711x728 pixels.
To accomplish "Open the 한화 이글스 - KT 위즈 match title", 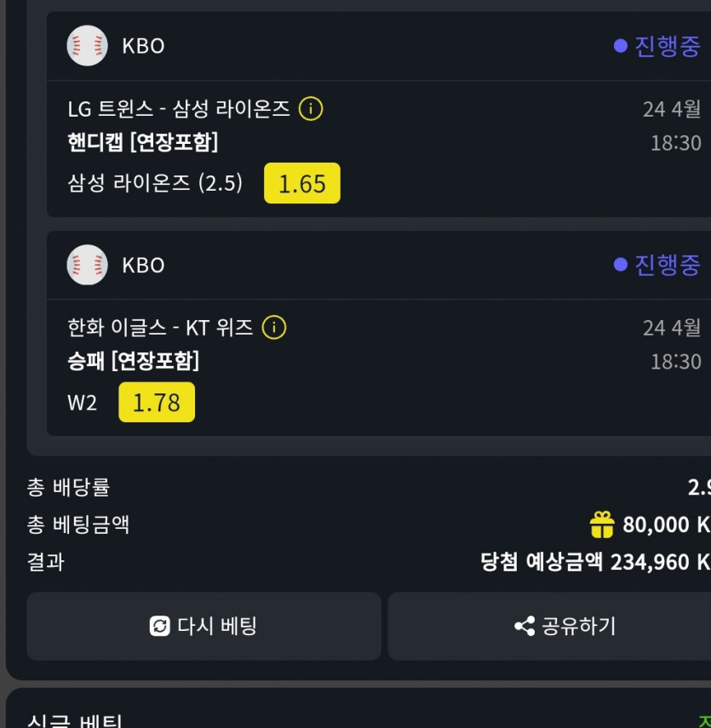I will click(160, 328).
